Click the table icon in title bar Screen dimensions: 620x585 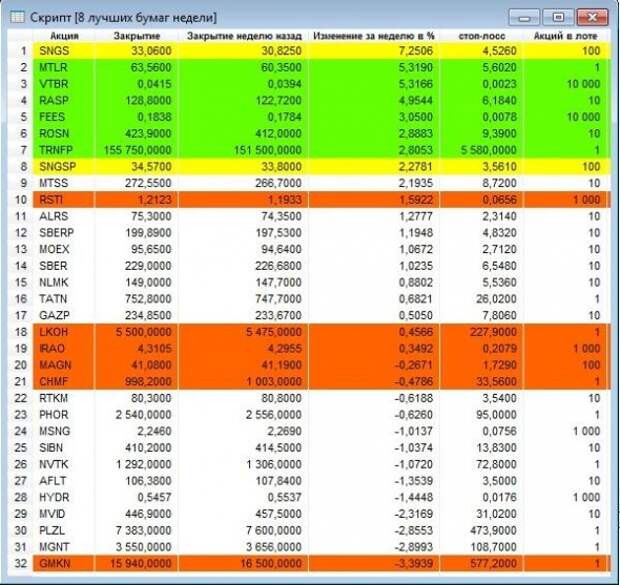click(17, 17)
